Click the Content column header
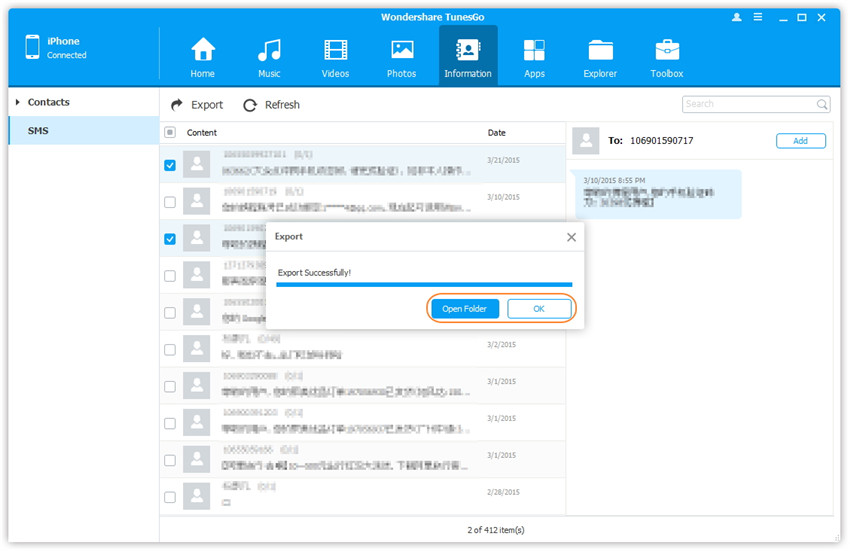The image size is (850, 551). click(x=202, y=132)
